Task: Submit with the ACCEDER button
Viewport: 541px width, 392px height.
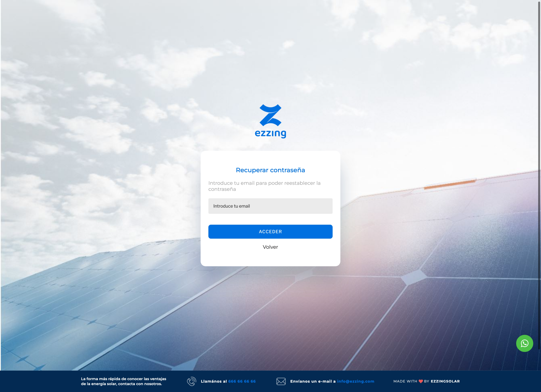Action: point(270,232)
